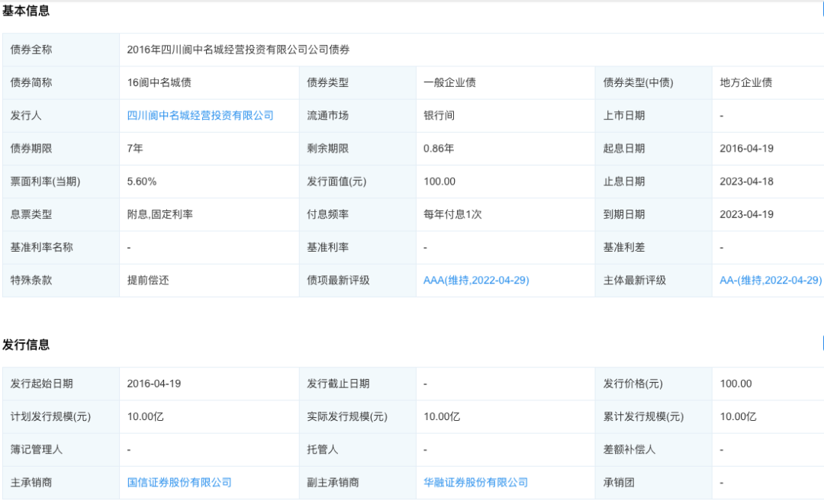Click the 止息日期 value 2023-04-18
Screen dimensions: 824x504
(x=746, y=181)
